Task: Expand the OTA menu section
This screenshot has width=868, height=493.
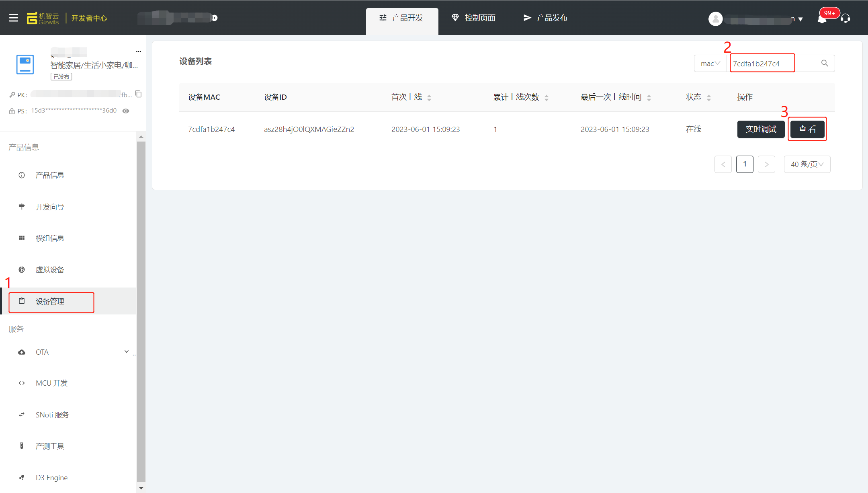Action: 127,351
